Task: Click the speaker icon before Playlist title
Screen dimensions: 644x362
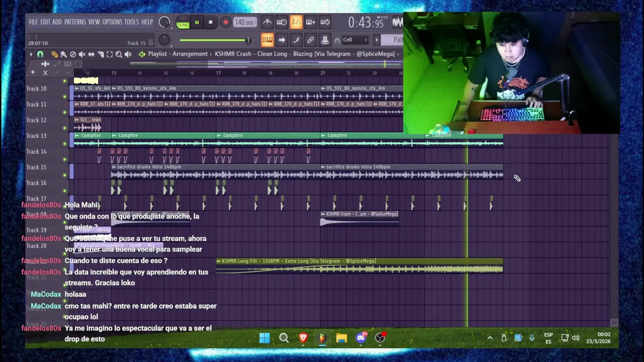Action: (142, 54)
